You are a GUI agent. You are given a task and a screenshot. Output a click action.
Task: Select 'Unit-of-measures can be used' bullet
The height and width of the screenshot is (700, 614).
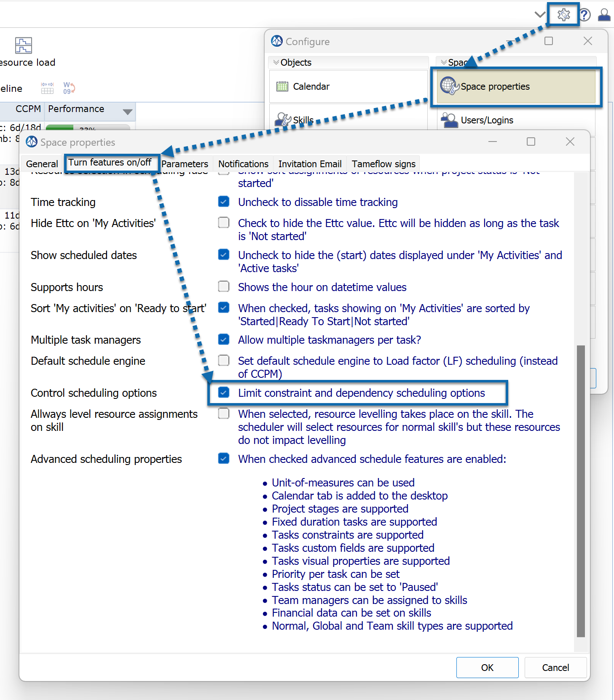pos(343,483)
